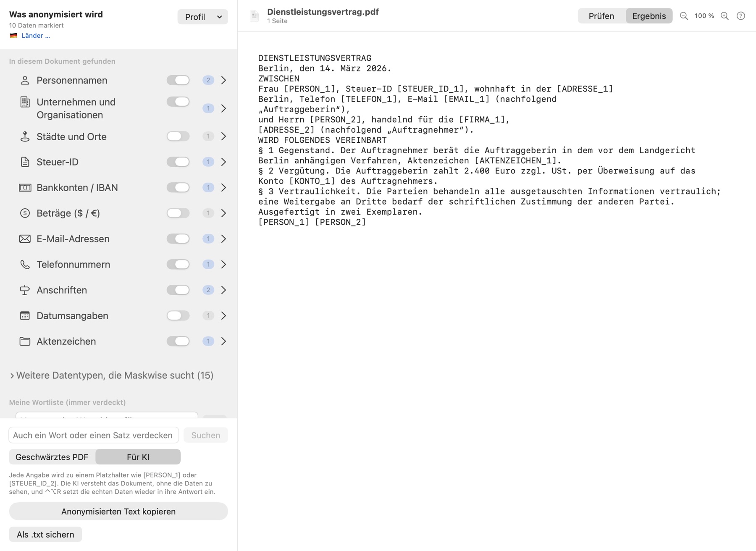Image resolution: width=756 pixels, height=551 pixels.
Task: Click the Anschriften signpost icon
Action: 25,290
